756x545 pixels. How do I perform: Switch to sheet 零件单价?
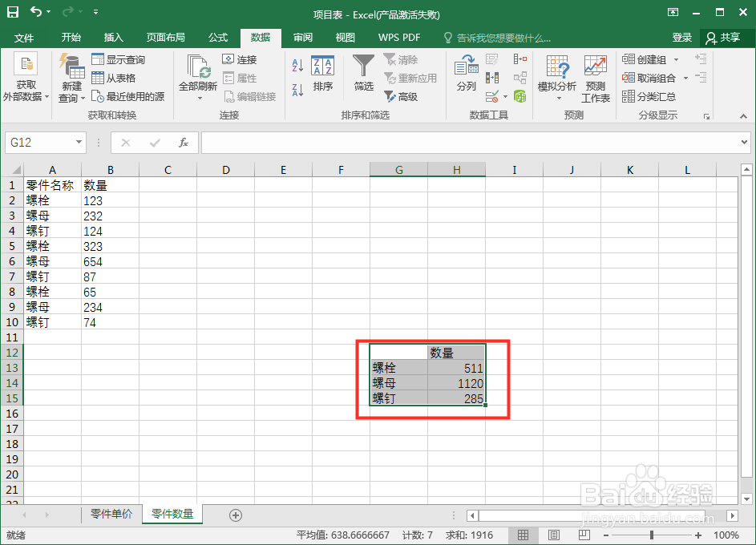coord(112,515)
